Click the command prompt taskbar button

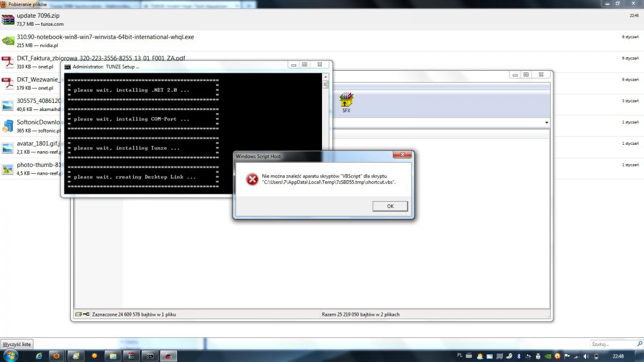point(151,356)
